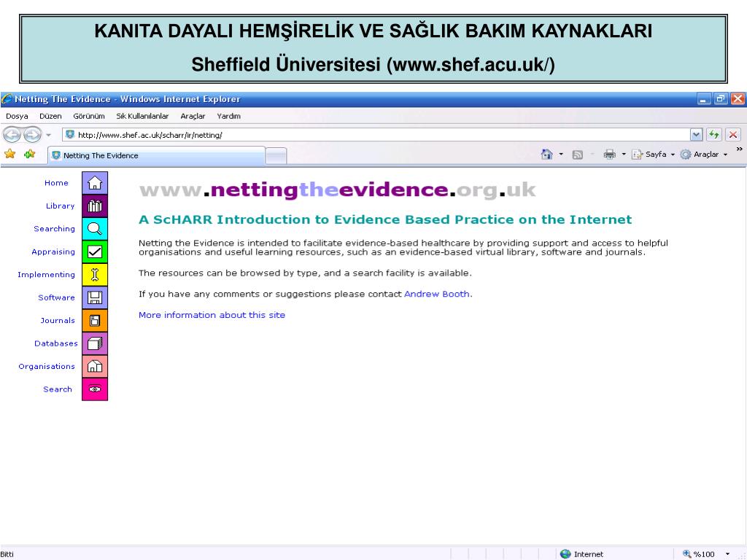
Task: Click the zoom magnifier in status bar
Action: pos(686,554)
